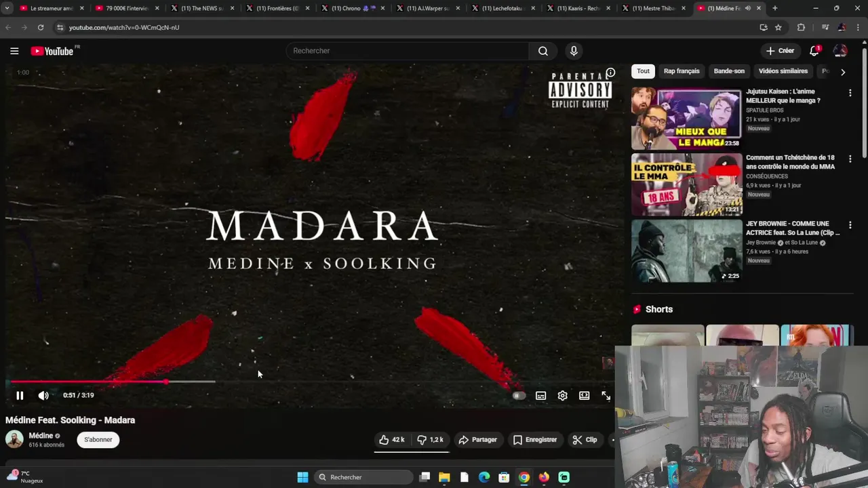Image resolution: width=868 pixels, height=488 pixels.
Task: Toggle subtitles in the video player
Action: [540, 396]
